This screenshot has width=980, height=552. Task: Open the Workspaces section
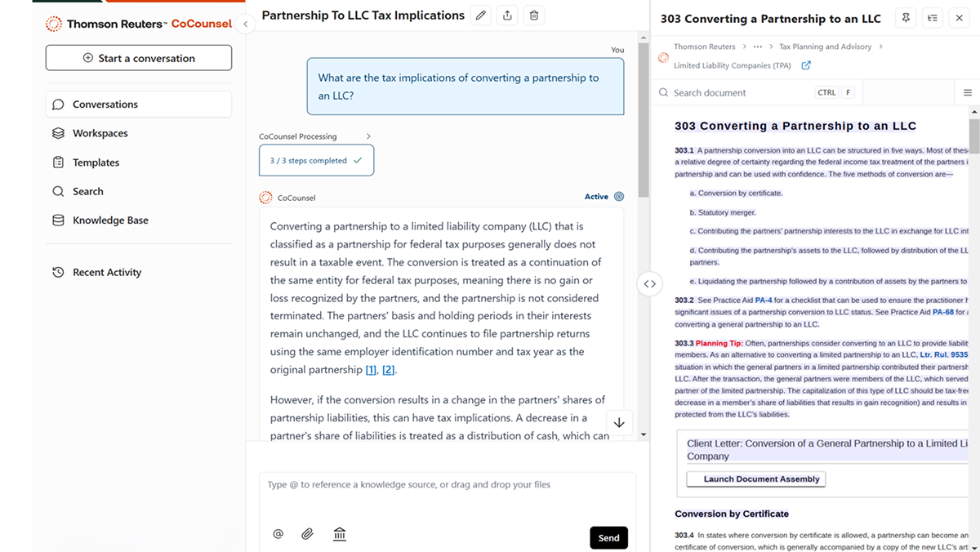click(100, 133)
